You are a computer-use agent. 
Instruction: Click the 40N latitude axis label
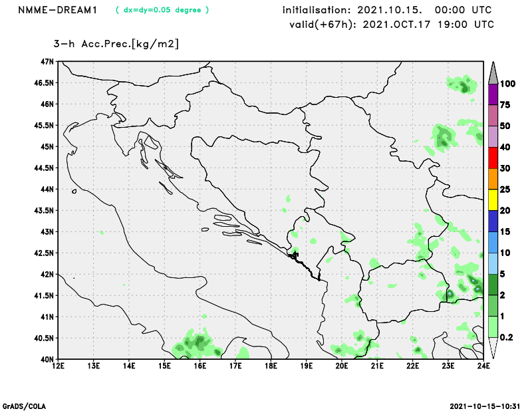tap(47, 359)
